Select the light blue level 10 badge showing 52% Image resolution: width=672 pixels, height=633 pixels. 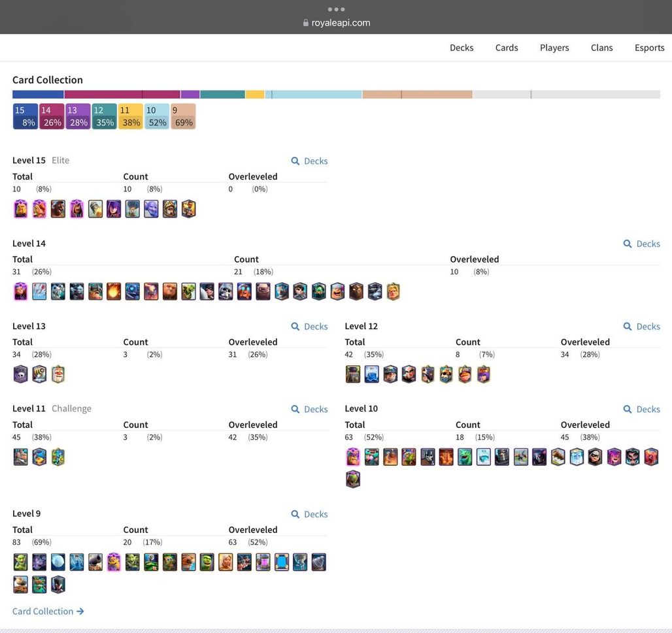(157, 116)
